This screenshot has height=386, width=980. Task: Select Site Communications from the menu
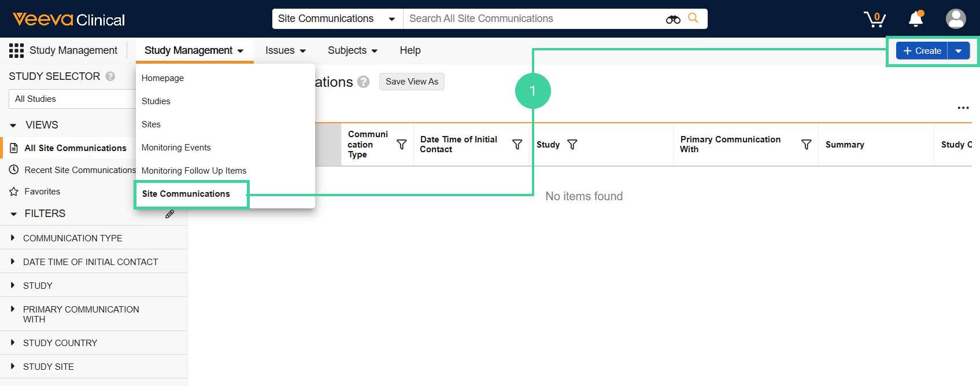point(186,194)
